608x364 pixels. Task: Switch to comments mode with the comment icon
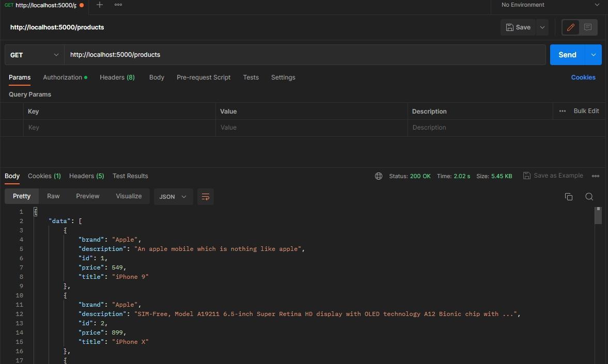(x=588, y=27)
